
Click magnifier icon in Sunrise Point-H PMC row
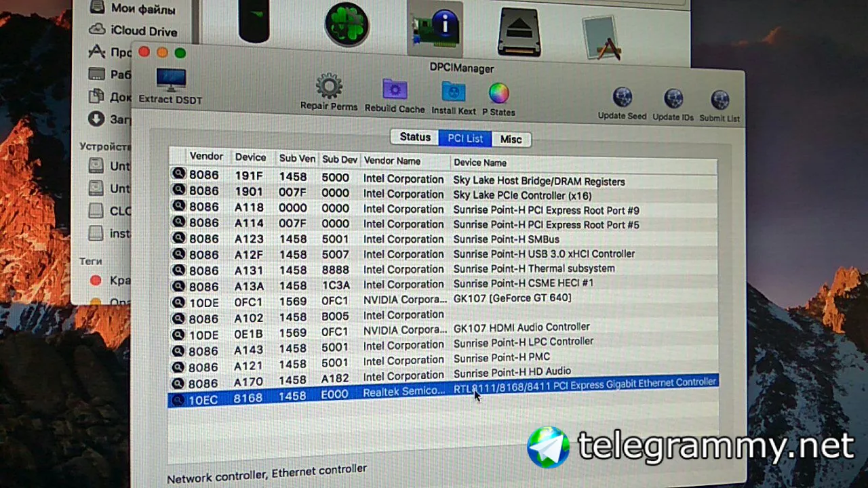(x=178, y=367)
